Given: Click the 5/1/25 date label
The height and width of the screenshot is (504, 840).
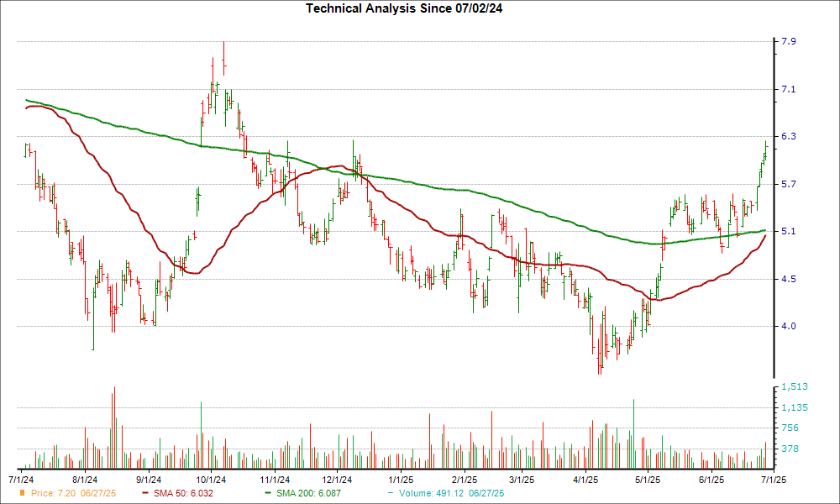Looking at the screenshot, I should click(x=648, y=480).
